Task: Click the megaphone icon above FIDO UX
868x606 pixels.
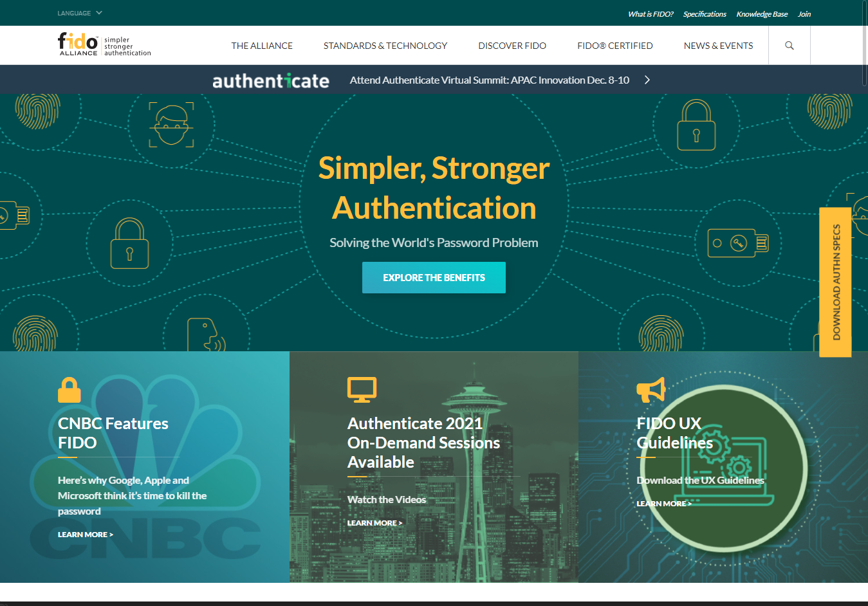Action: point(651,390)
